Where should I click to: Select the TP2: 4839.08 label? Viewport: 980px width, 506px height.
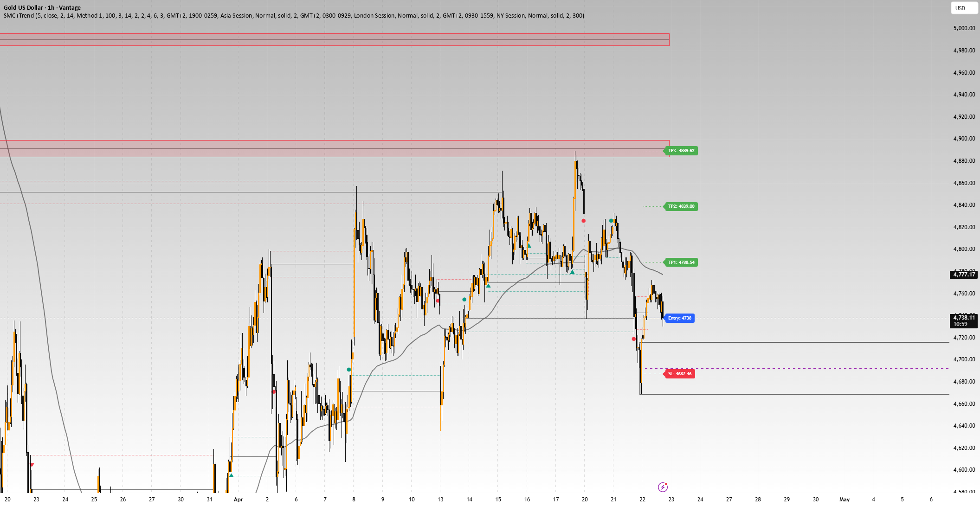[681, 206]
